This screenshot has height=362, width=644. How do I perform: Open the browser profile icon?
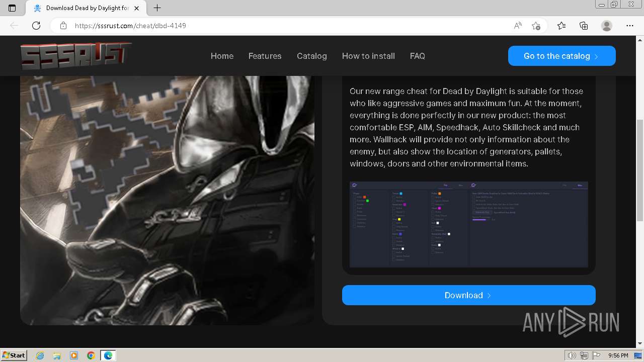(x=607, y=26)
